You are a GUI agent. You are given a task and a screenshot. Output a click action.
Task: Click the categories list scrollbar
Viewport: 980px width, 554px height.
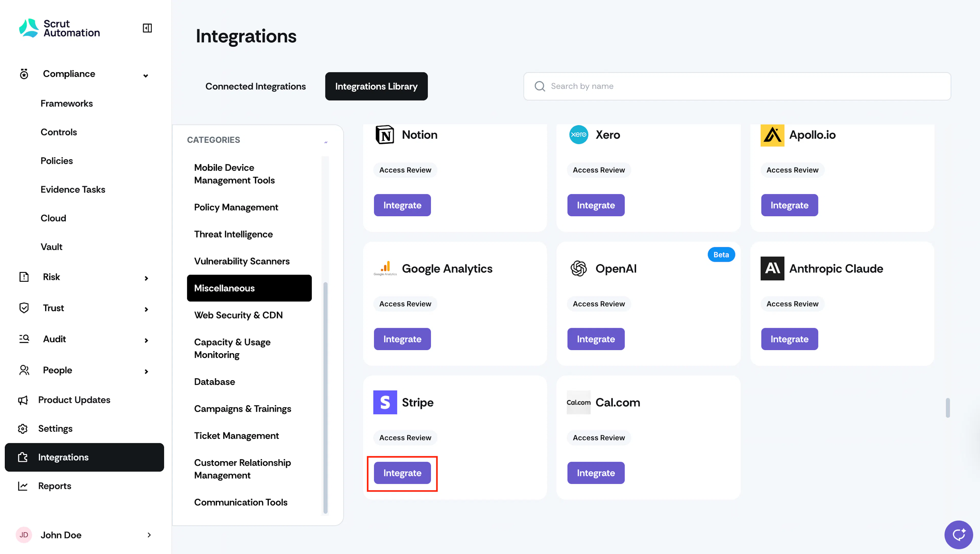click(325, 398)
